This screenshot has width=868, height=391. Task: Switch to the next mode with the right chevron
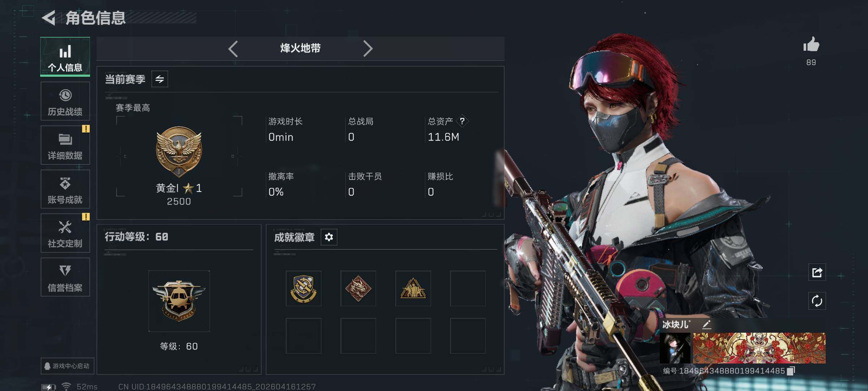(x=368, y=49)
